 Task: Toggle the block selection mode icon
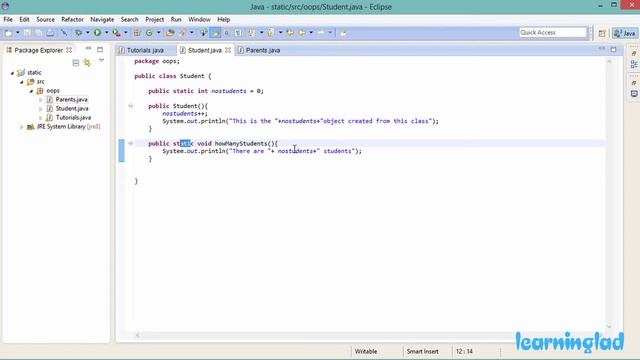pyautogui.click(x=227, y=33)
